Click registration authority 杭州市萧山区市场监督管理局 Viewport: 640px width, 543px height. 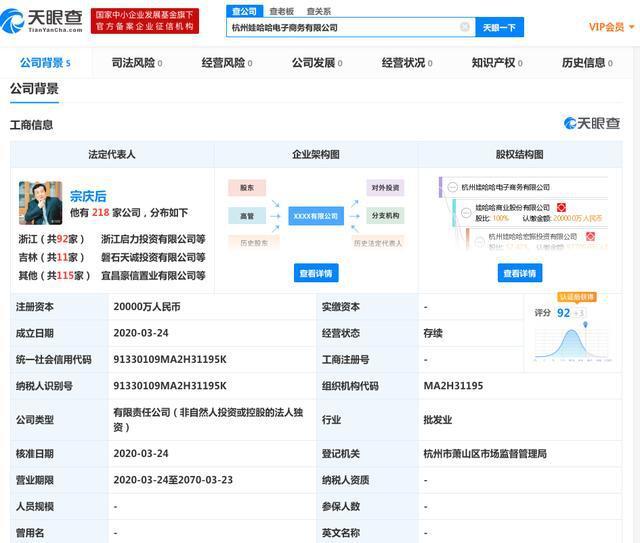pos(485,454)
